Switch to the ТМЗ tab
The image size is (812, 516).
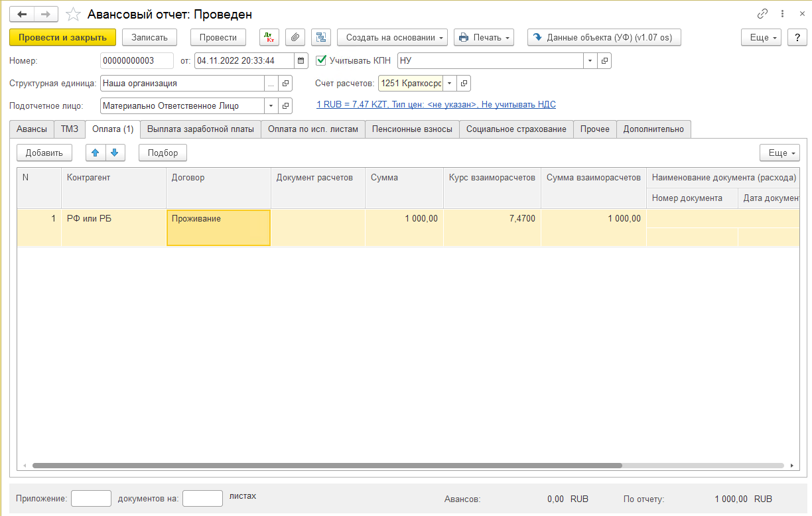pyautogui.click(x=70, y=129)
